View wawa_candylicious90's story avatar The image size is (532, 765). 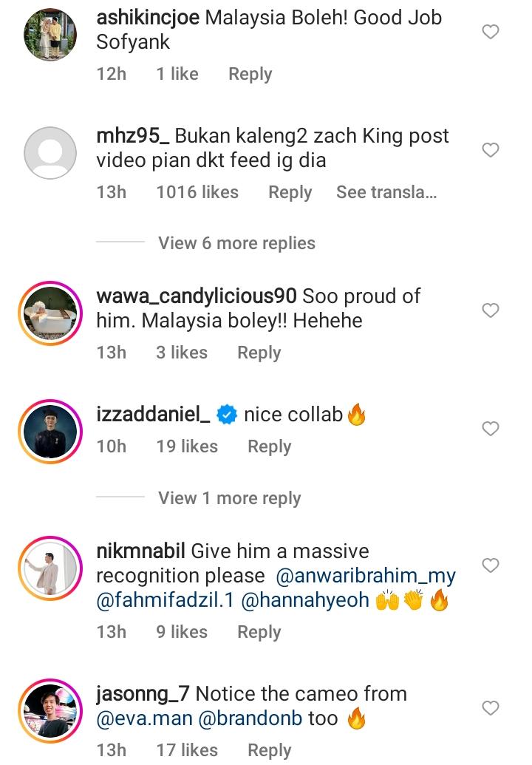[50, 313]
